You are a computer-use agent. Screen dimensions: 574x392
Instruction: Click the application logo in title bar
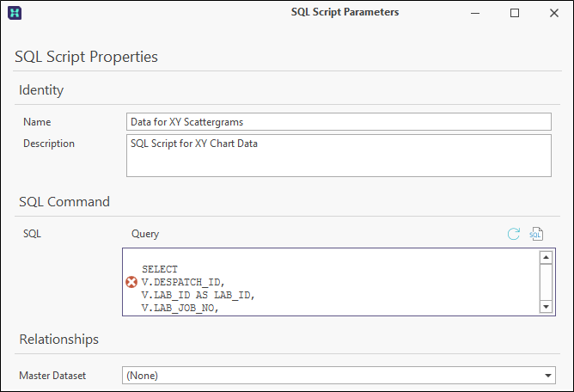(x=15, y=13)
